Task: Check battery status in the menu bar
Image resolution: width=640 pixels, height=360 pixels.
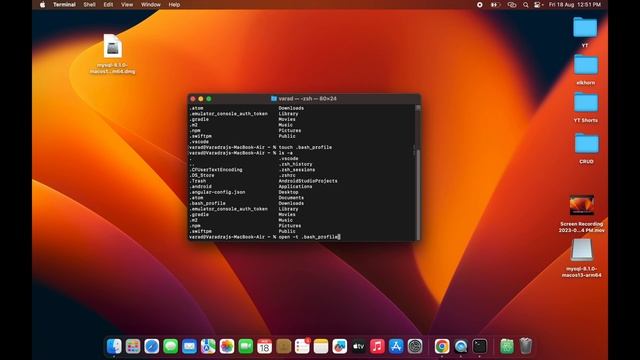Action: 495,5
